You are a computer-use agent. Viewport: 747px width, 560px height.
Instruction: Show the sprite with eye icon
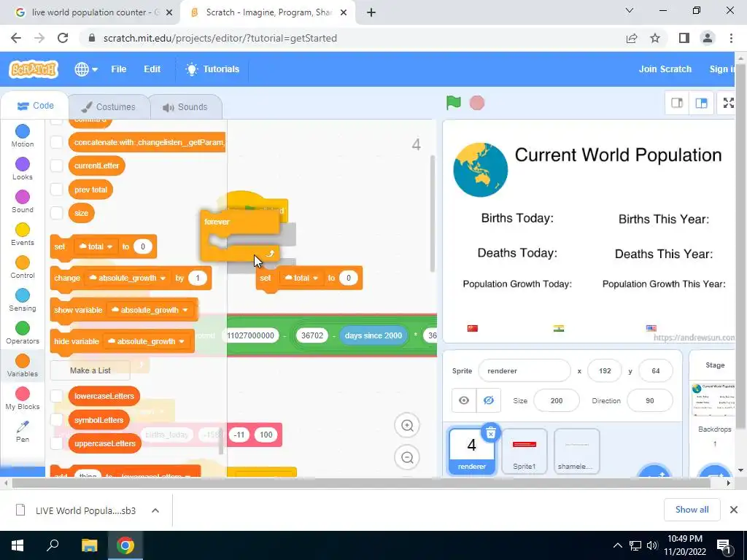(463, 400)
